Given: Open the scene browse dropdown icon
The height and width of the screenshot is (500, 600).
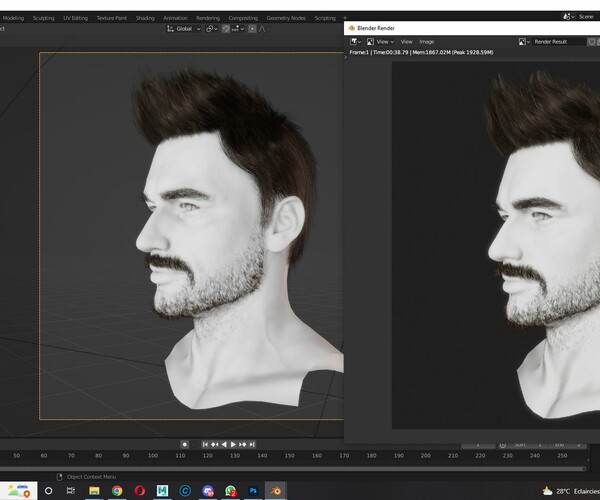Looking at the screenshot, I should pos(568,16).
